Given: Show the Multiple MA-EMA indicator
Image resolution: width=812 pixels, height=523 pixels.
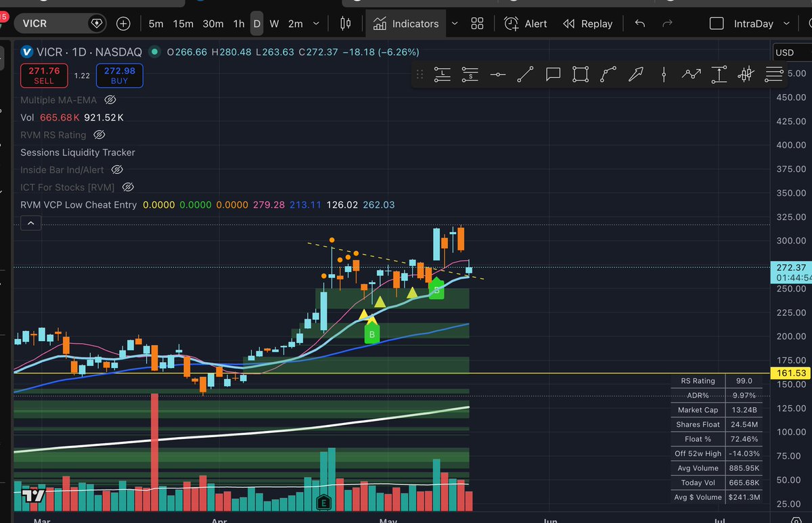Looking at the screenshot, I should (111, 99).
